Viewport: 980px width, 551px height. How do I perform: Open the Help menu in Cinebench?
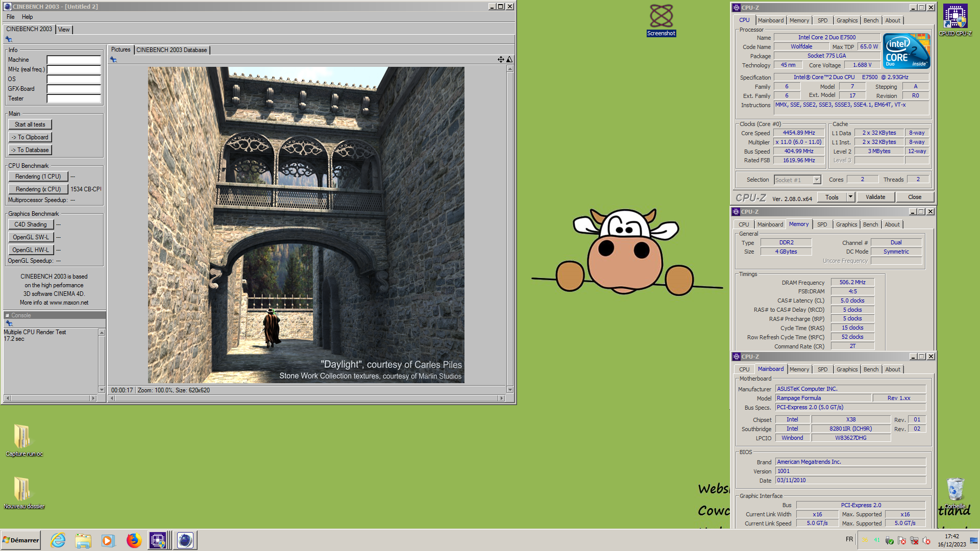click(27, 17)
